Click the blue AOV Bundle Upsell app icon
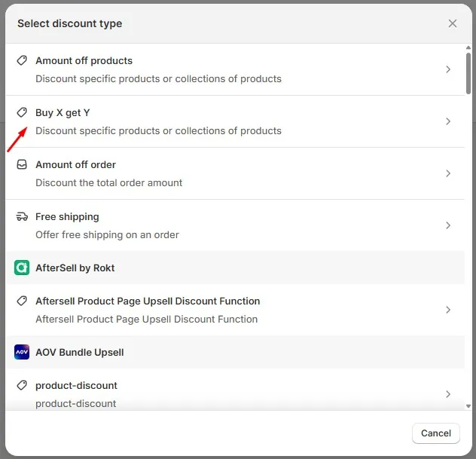 22,352
